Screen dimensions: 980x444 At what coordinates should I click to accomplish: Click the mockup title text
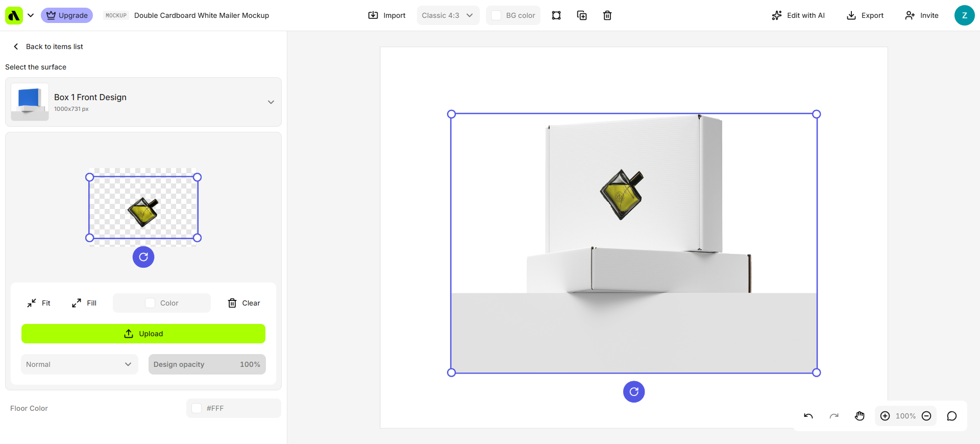[x=202, y=15]
